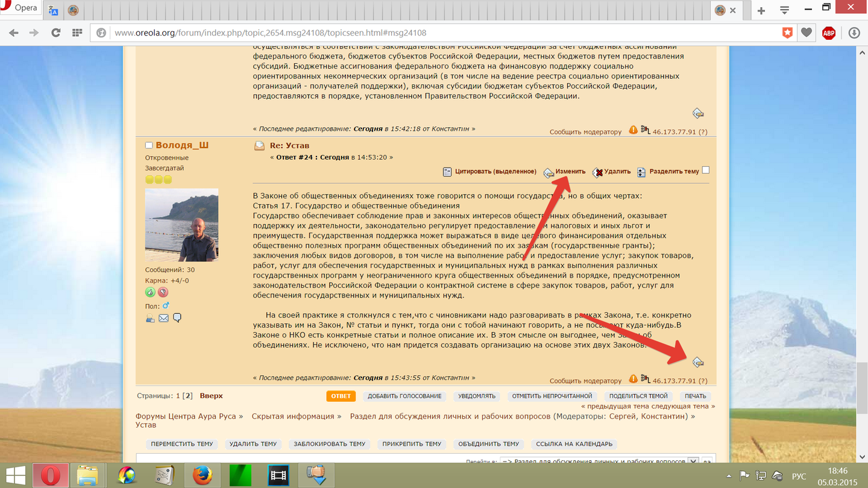Open the red shield extension icon
Screen dimensions: 868x488
787,33
